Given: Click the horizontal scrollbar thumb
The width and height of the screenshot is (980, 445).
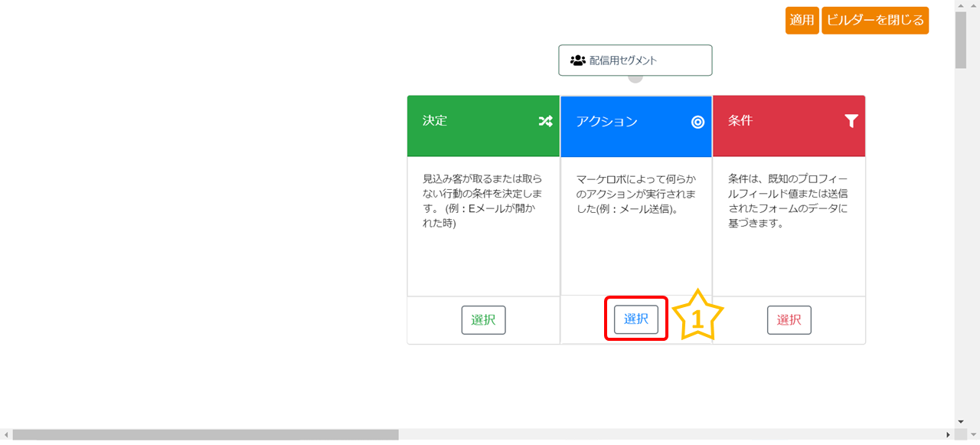Looking at the screenshot, I should coord(205,435).
